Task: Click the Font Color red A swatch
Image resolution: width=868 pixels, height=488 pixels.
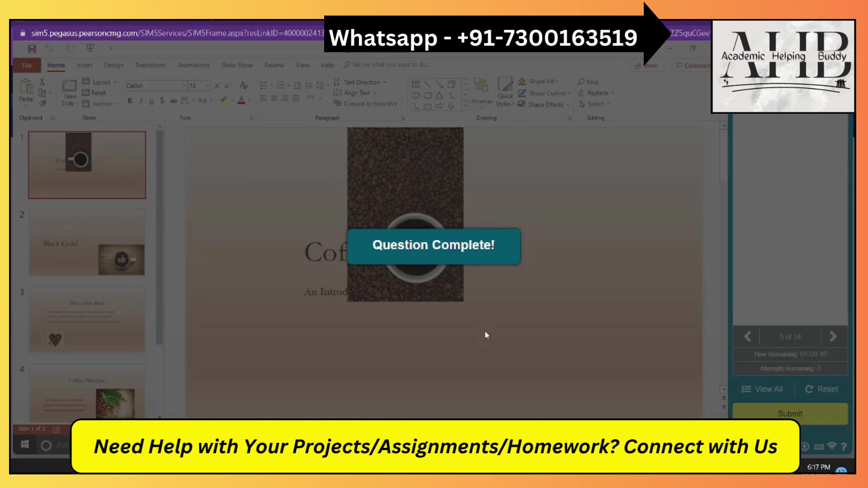Action: (x=241, y=100)
